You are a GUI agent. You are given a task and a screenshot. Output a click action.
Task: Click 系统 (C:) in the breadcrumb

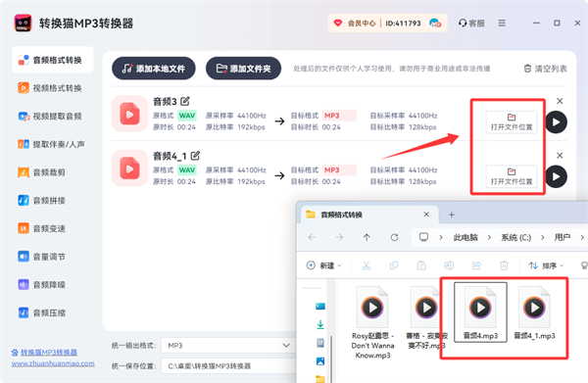[x=516, y=238]
